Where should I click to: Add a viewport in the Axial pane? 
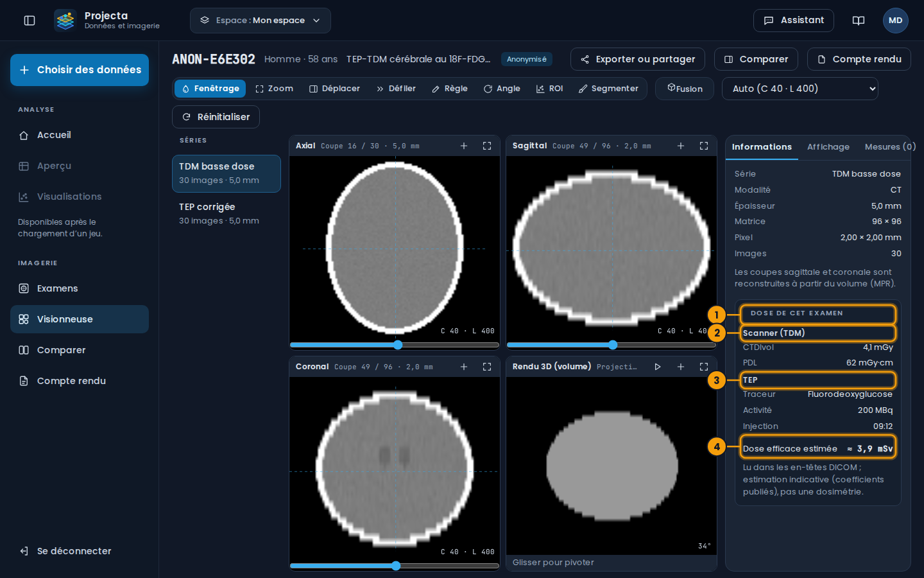(x=464, y=146)
